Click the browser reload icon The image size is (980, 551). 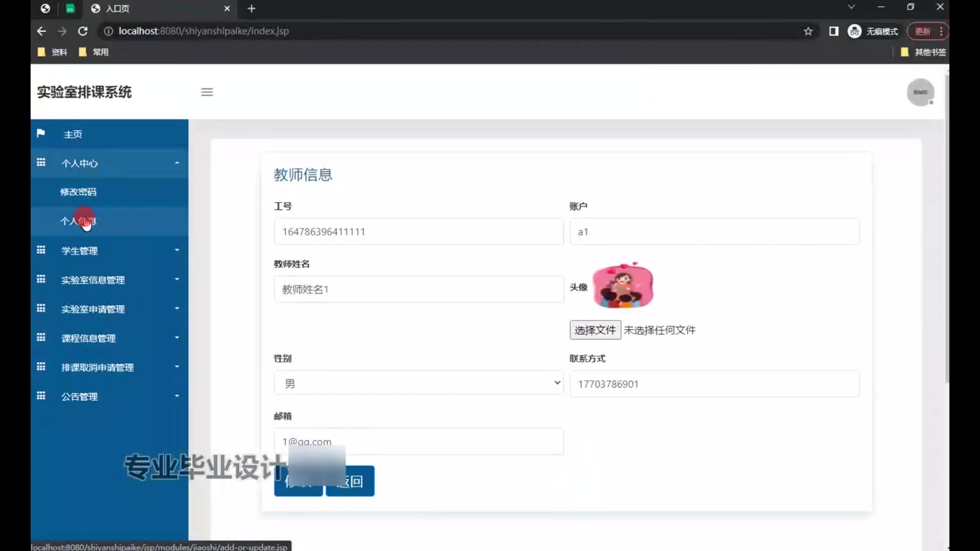pos(83,31)
